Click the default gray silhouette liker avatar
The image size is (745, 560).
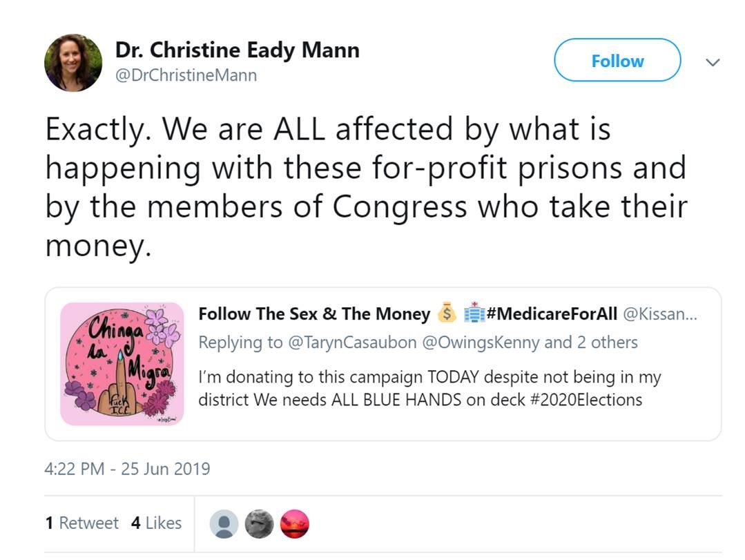(224, 524)
